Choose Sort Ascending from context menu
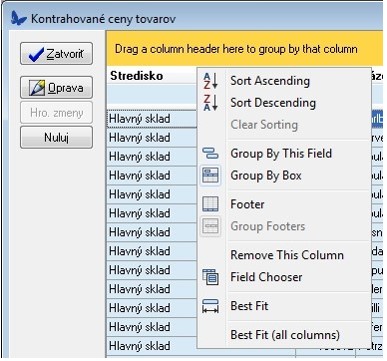Image resolution: width=387 pixels, height=361 pixels. [283, 81]
